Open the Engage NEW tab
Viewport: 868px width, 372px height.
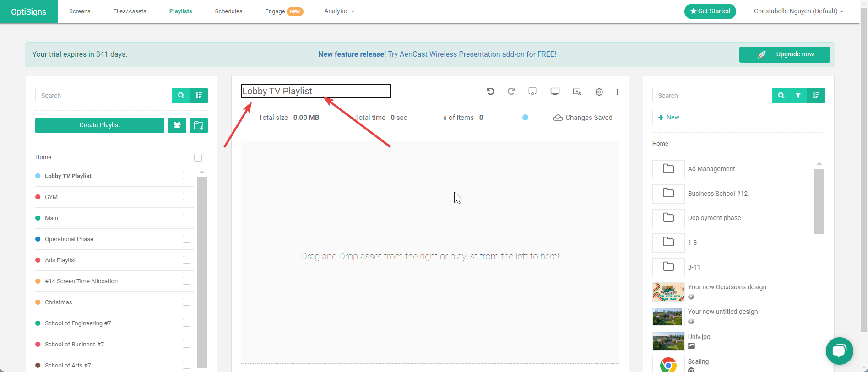coord(284,11)
